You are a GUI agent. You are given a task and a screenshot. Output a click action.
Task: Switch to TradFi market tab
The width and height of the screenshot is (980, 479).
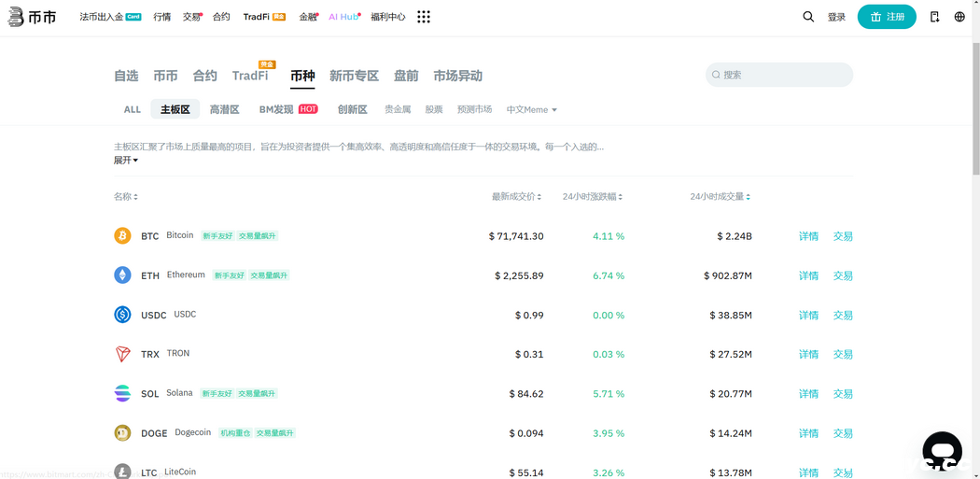pyautogui.click(x=250, y=76)
